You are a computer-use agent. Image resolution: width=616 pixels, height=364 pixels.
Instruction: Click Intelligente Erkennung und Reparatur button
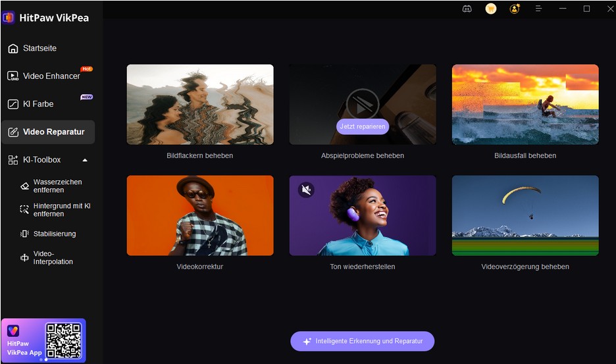362,342
